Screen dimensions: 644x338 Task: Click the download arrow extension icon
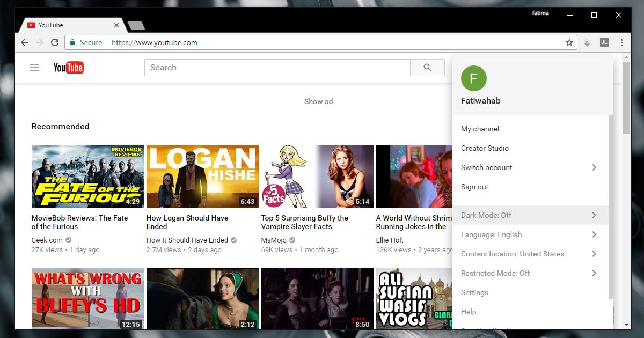[x=587, y=43]
